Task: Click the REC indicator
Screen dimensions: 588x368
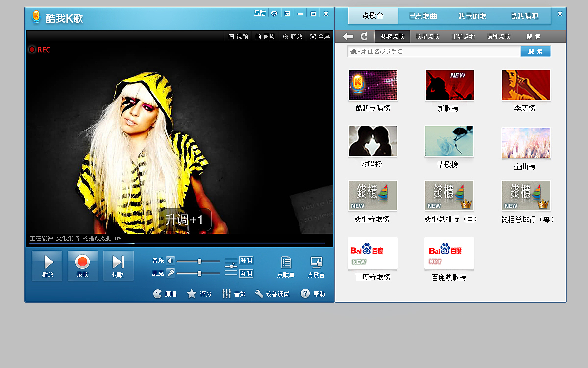Action: [x=40, y=50]
